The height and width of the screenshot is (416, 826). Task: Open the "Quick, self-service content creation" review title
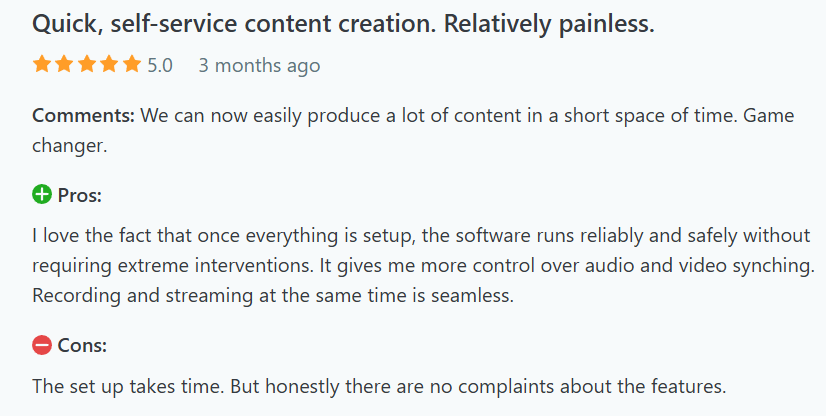[234, 24]
